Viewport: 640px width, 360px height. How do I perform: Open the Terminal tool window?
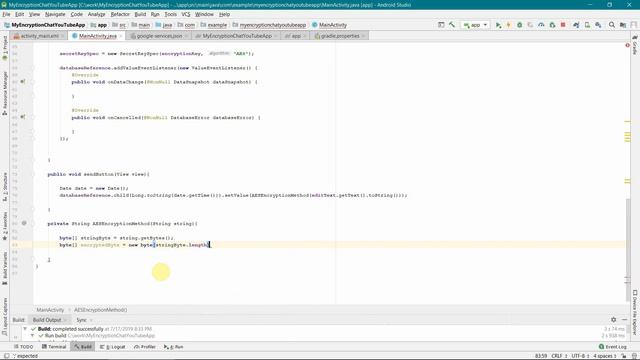[54, 347]
